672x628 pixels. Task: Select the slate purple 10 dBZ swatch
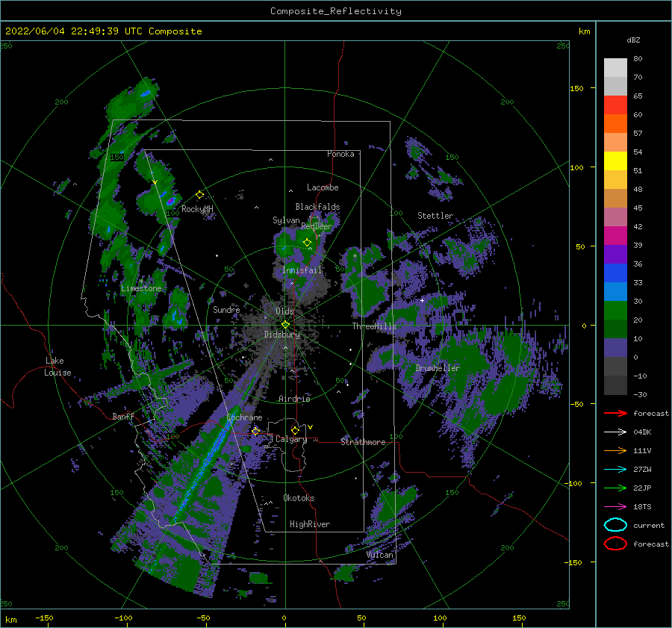[x=615, y=348]
